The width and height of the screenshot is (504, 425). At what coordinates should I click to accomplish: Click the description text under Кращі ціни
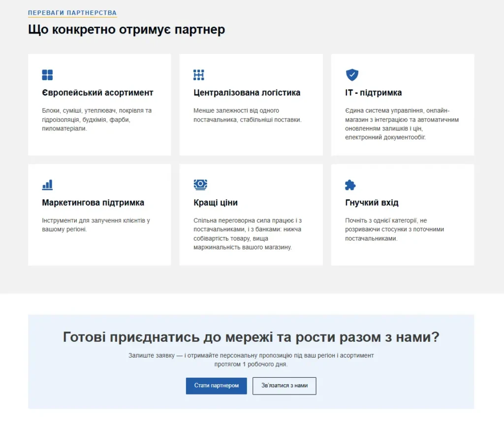click(x=248, y=234)
